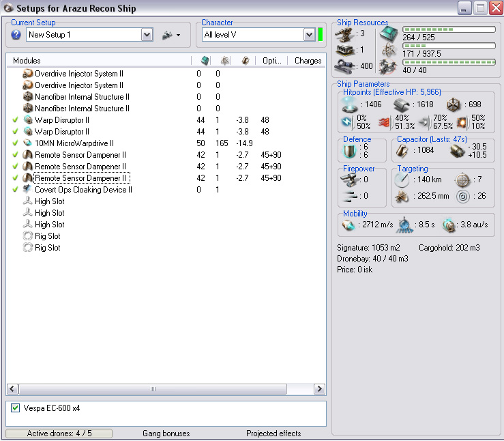Click the launcher hardpoints icon in Ship Resources

(x=345, y=51)
